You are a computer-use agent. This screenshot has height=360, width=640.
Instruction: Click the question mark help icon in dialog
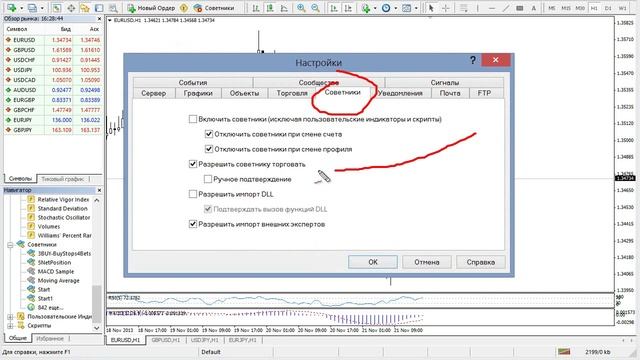[473, 60]
